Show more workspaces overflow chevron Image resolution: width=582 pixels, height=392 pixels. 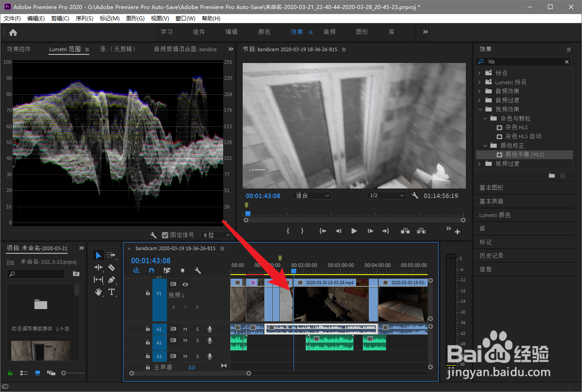[x=425, y=32]
